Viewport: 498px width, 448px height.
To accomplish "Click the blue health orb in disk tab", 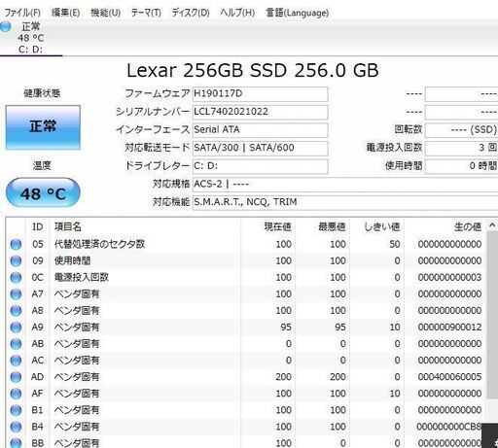I will [5, 26].
